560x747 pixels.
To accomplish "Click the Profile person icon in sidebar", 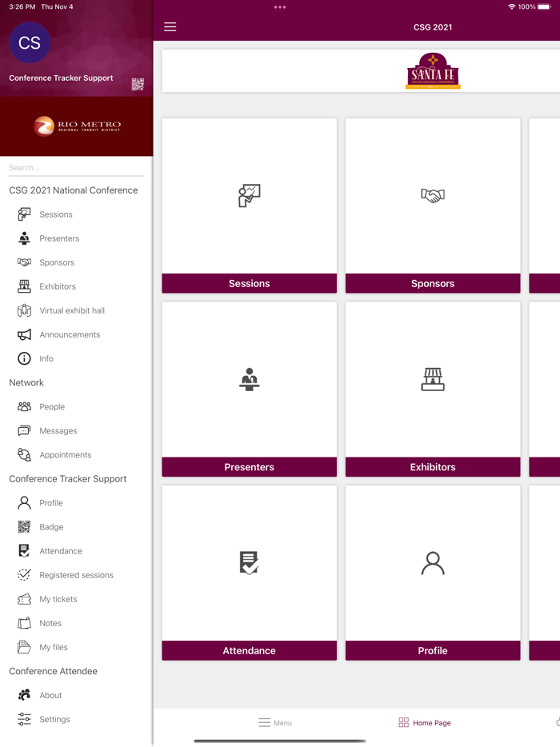I will coord(24,502).
